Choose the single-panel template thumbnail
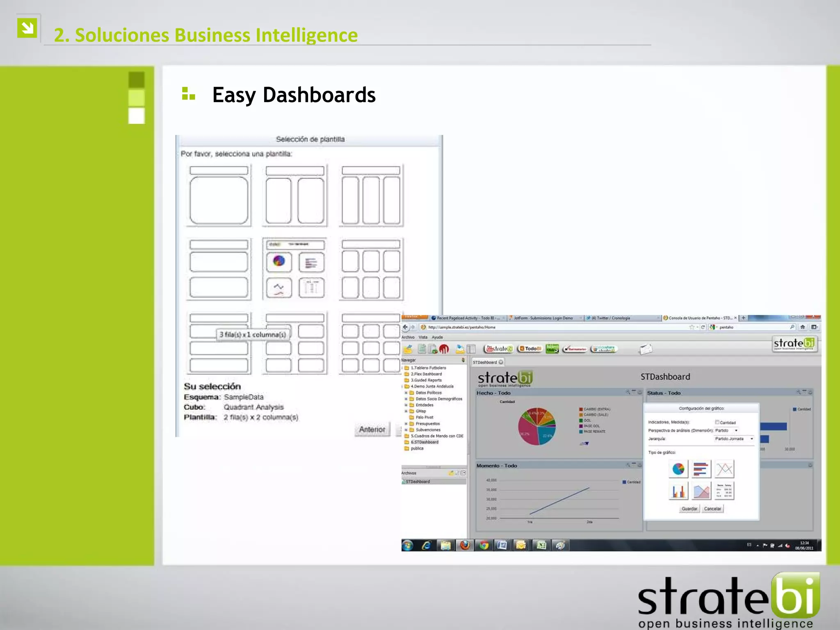This screenshot has height=630, width=840. pos(219,196)
